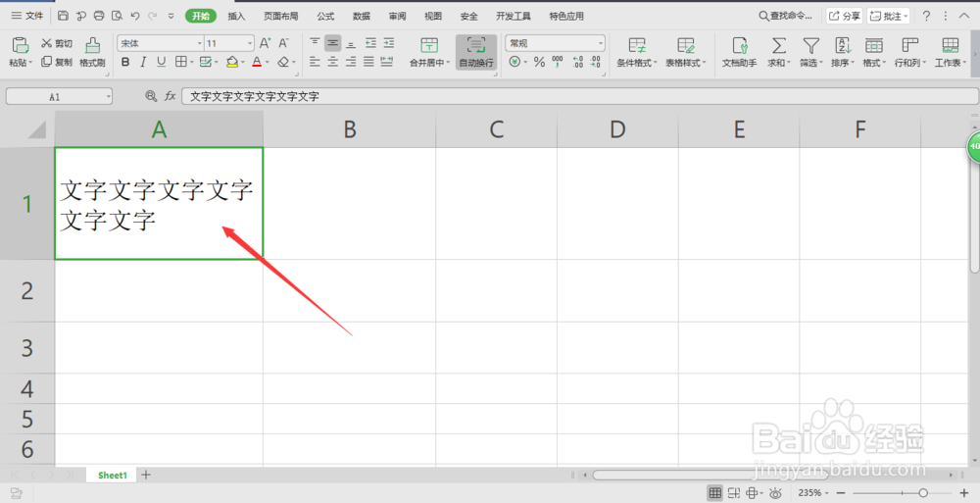Open the number format 常规 dropdown

[601, 43]
